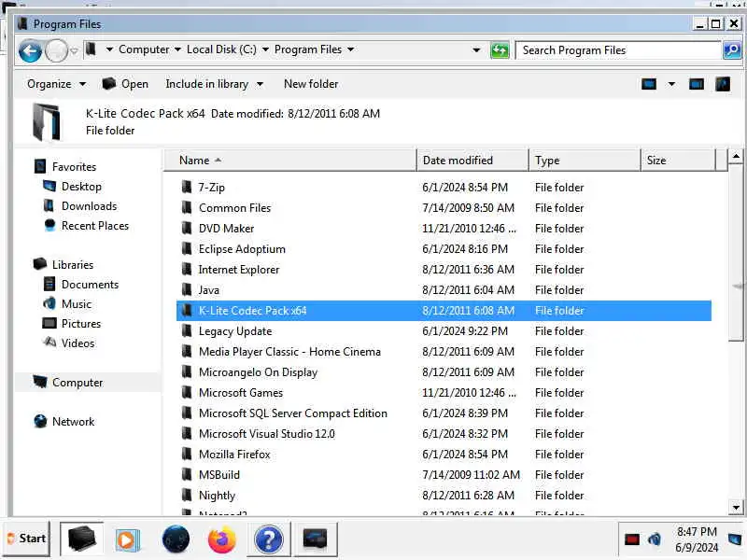Select the Nightly folder icon

187,495
